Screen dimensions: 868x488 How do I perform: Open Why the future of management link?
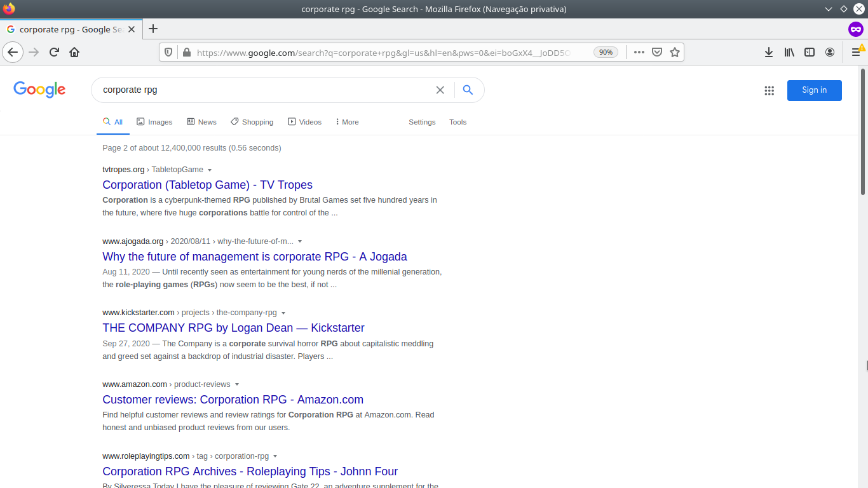(x=255, y=257)
